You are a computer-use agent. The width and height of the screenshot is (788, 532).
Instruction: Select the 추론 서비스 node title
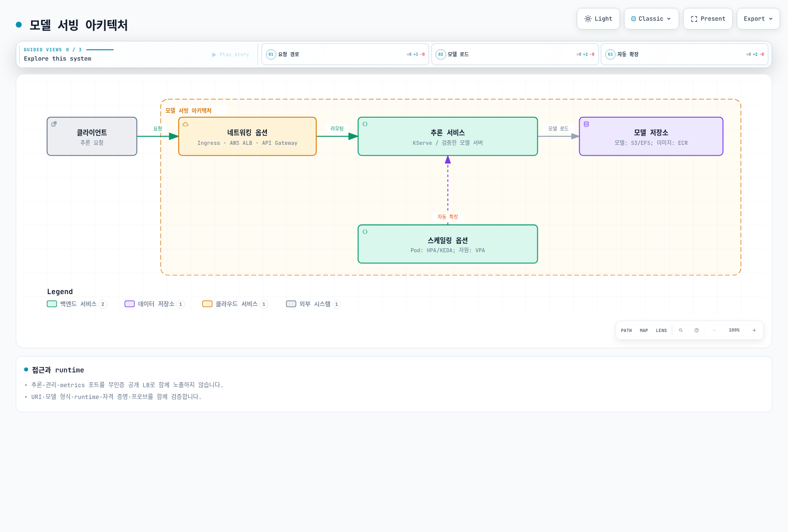coord(448,133)
